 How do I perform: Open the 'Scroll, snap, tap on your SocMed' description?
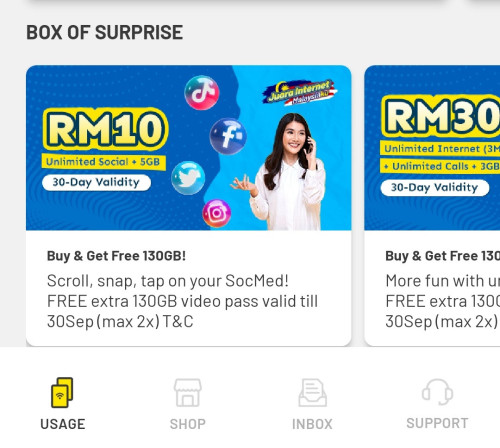point(182,301)
